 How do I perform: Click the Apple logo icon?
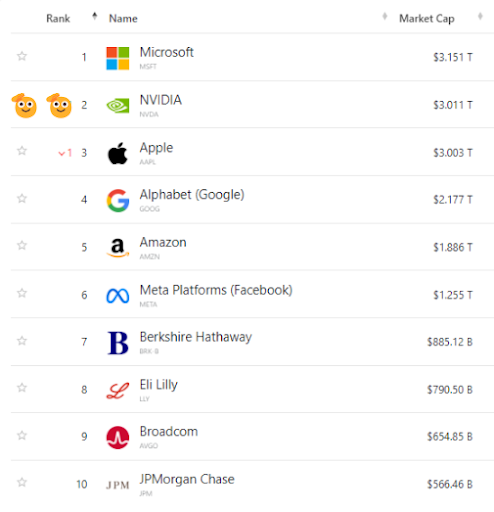click(118, 153)
